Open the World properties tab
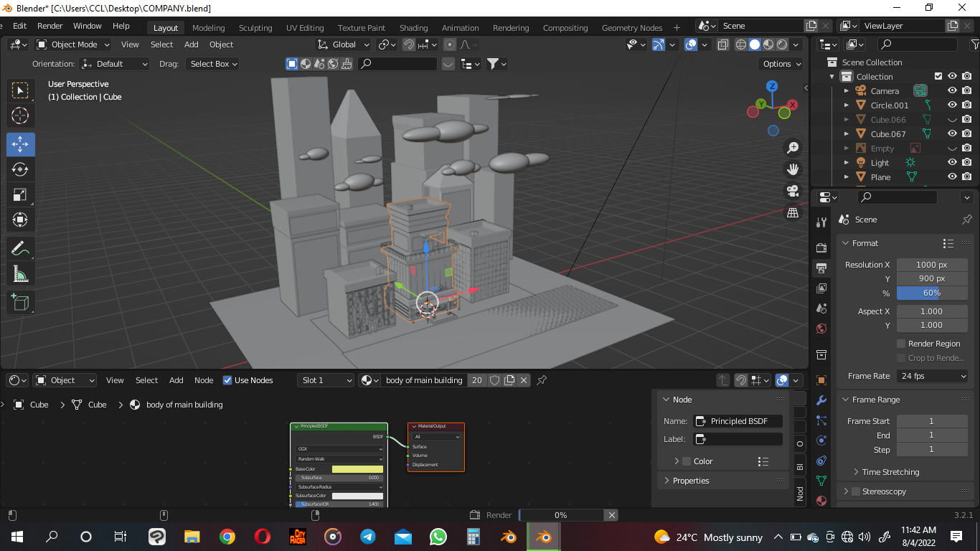The image size is (980, 551). coord(821,329)
